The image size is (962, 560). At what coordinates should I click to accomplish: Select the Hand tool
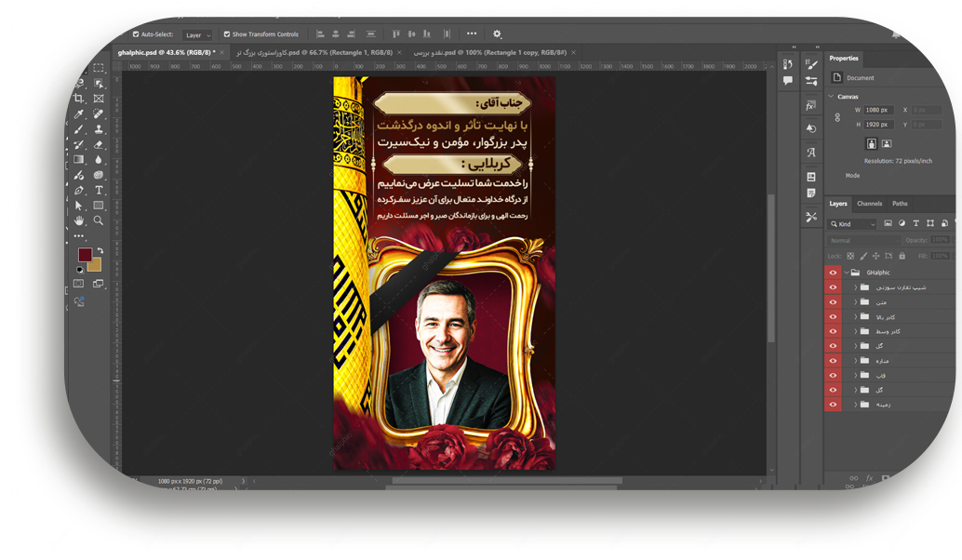coord(79,220)
